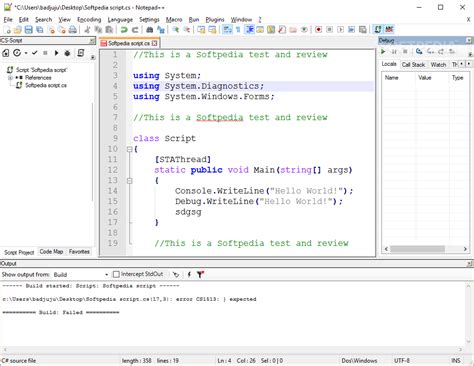Toggle word wrap toolbar button
The width and height of the screenshot is (474, 366).
pyautogui.click(x=227, y=30)
